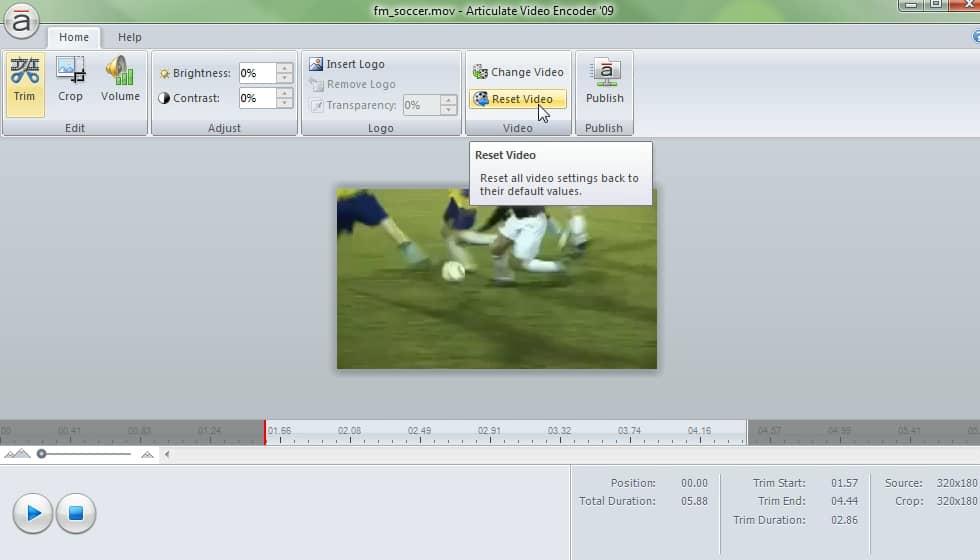Click the trim end marker on timeline
The width and height of the screenshot is (980, 560).
click(x=748, y=432)
